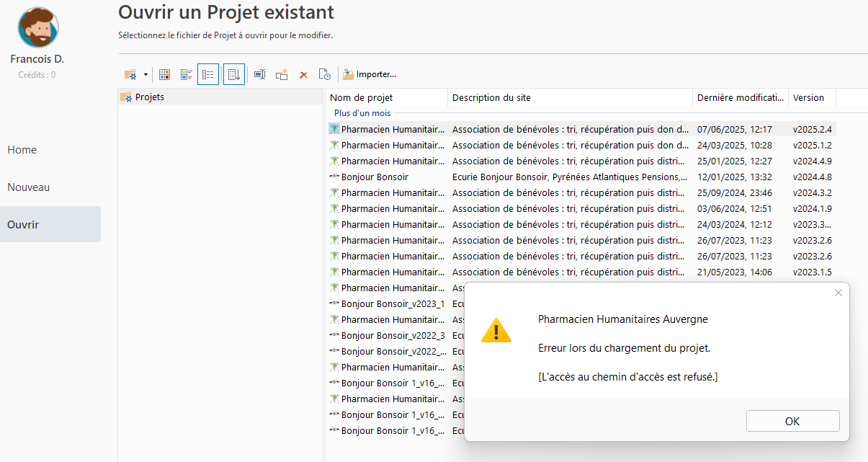Select the Projets folder in tree
The width and height of the screenshot is (868, 462).
tap(220, 97)
